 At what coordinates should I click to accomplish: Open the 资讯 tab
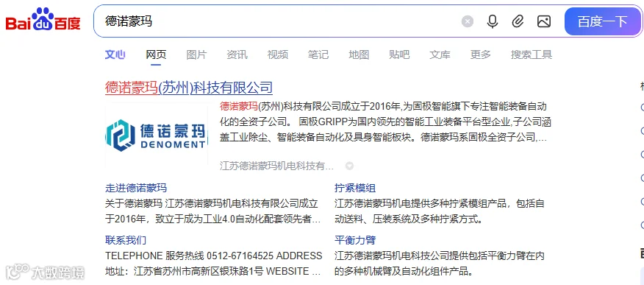[x=237, y=54]
